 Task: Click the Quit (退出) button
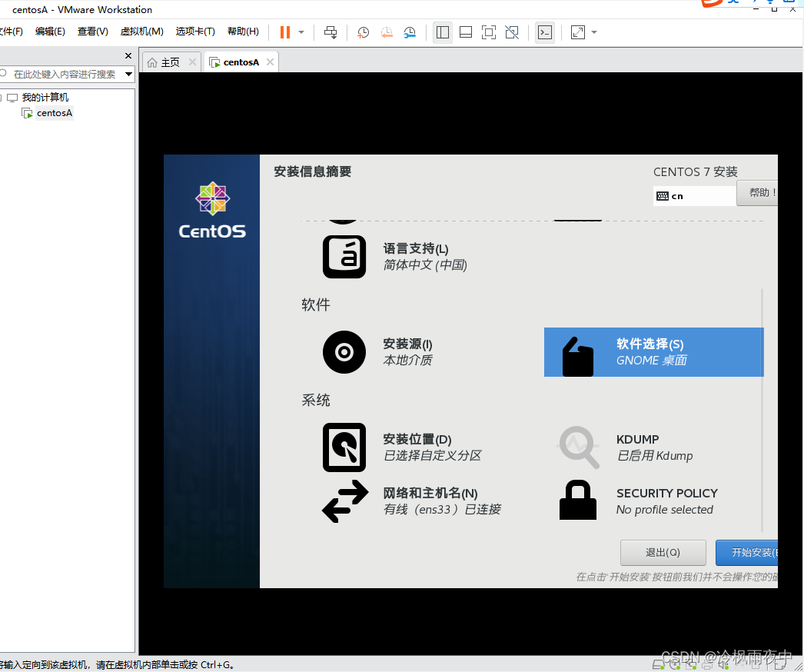click(663, 553)
